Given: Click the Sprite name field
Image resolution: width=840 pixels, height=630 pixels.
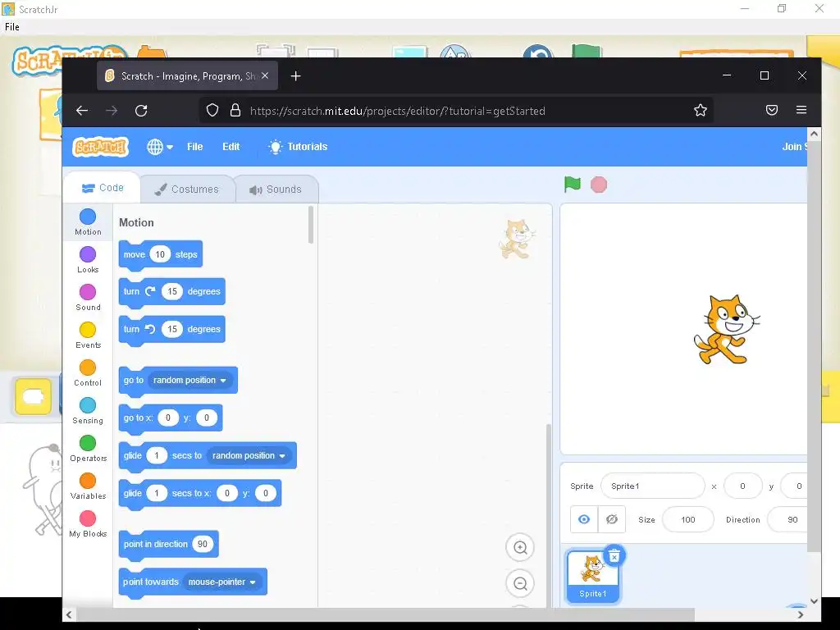Looking at the screenshot, I should 652,486.
